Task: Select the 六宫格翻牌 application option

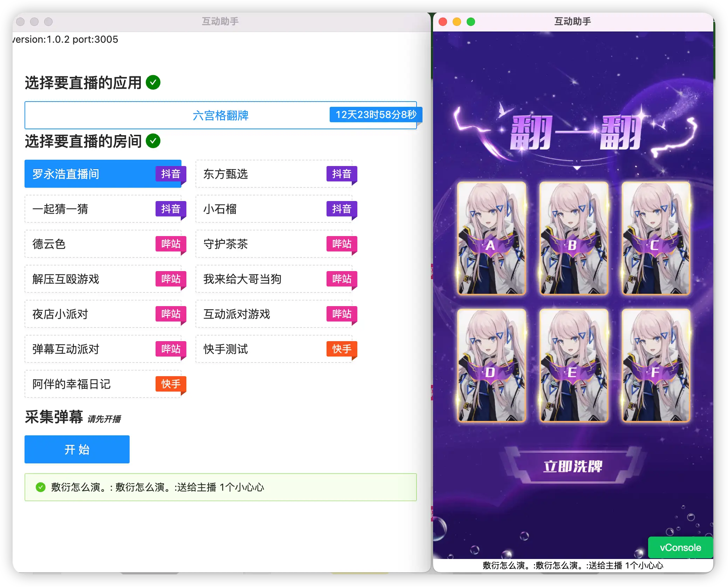Action: click(220, 115)
